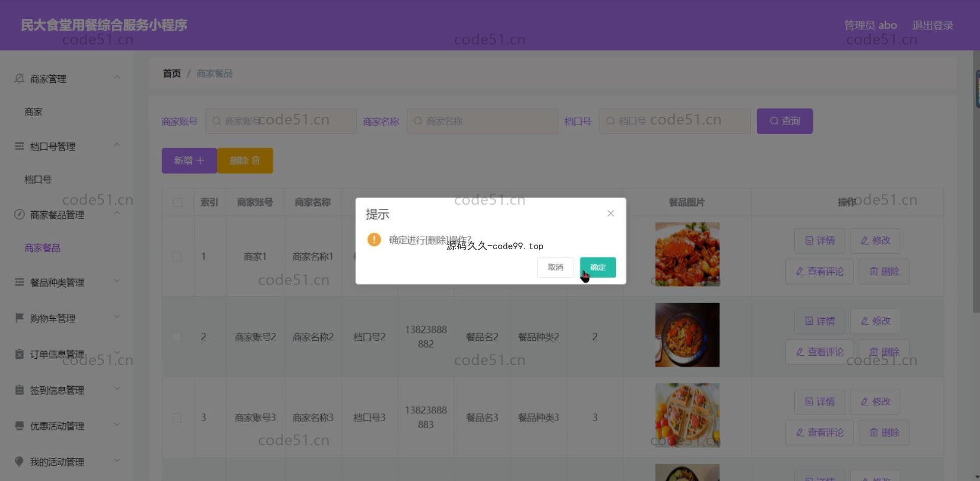980x481 pixels.
Task: Click the 优惠活动管理 chat icon
Action: 19,425
